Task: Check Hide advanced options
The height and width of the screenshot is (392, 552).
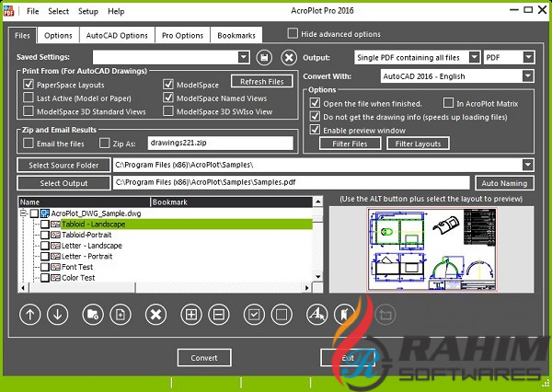Action: pyautogui.click(x=293, y=33)
